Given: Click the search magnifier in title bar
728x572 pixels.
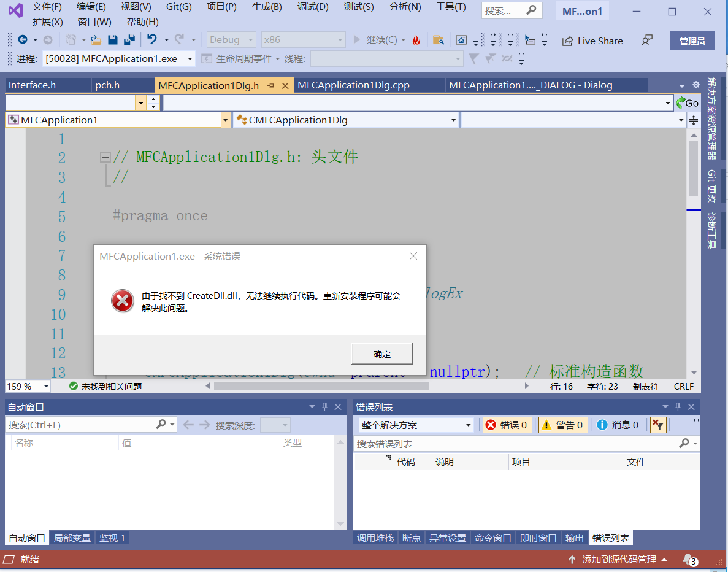Looking at the screenshot, I should tap(531, 10).
